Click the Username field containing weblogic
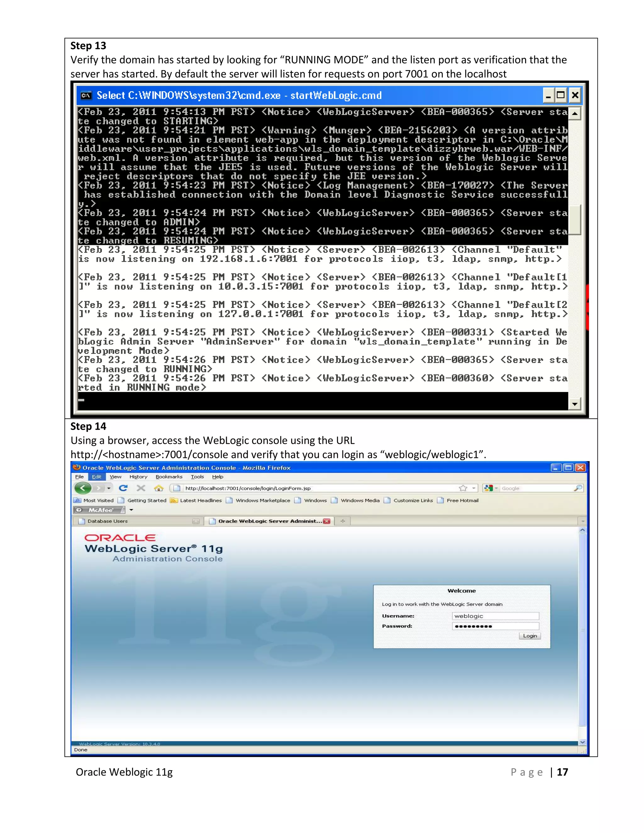The height and width of the screenshot is (833, 644). click(495, 616)
